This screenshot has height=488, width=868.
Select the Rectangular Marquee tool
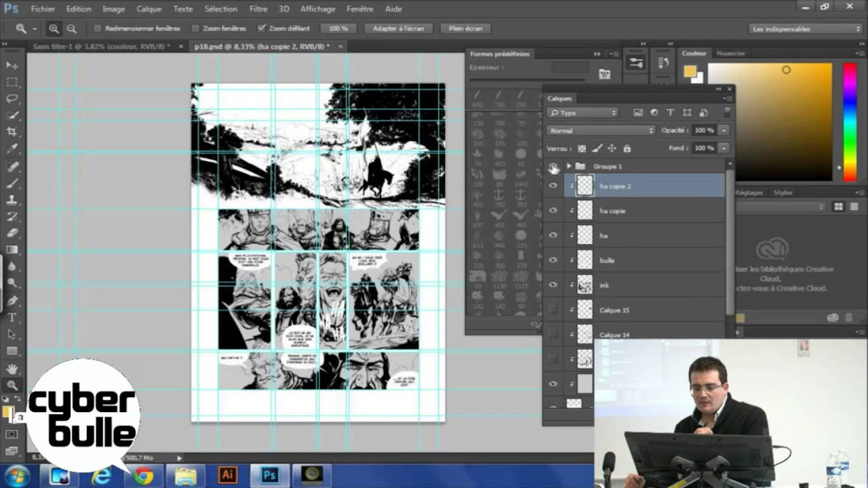coord(12,82)
